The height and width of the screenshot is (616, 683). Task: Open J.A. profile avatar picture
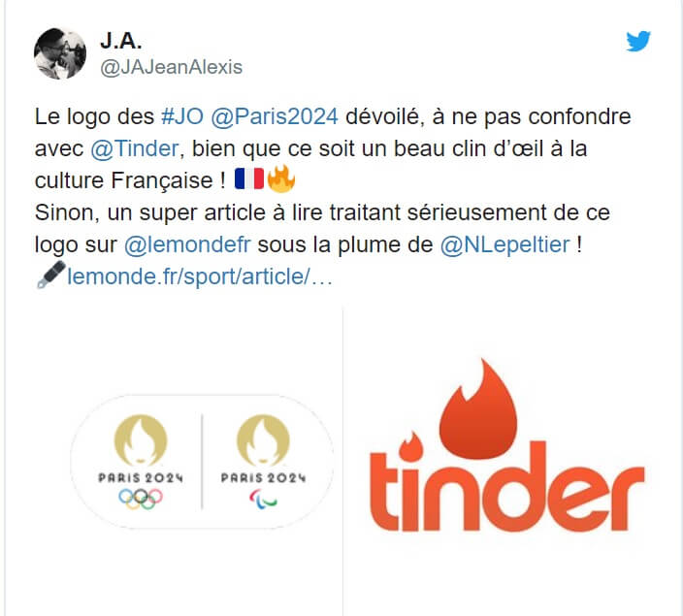[60, 53]
